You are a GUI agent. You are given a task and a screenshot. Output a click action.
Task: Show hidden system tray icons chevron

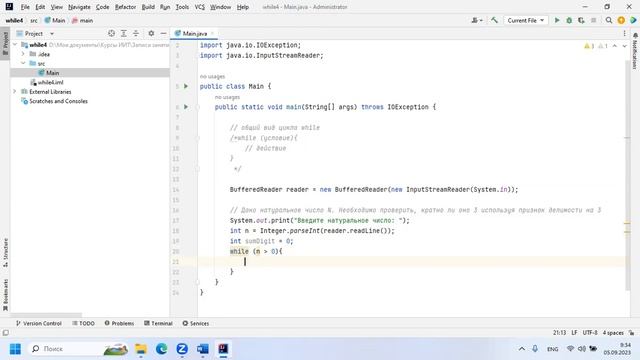click(x=522, y=349)
